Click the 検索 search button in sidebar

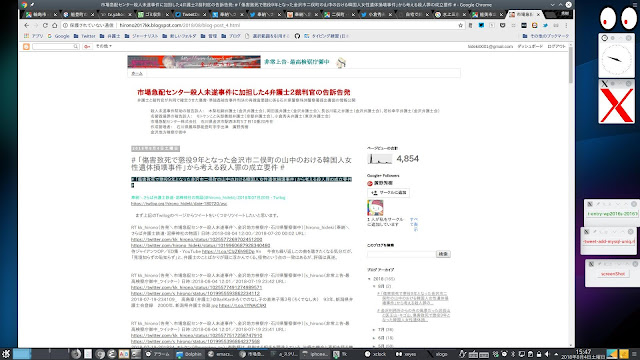443,254
